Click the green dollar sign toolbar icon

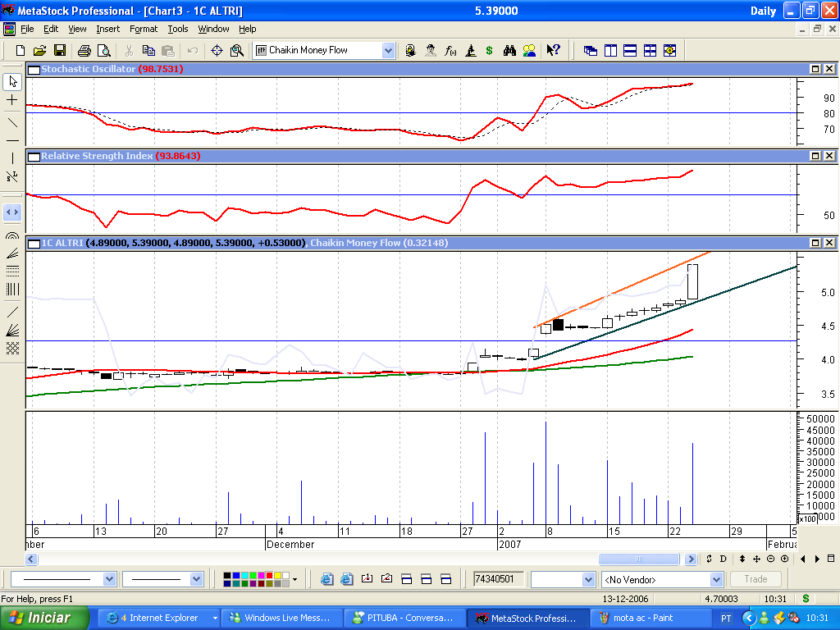pyautogui.click(x=489, y=50)
